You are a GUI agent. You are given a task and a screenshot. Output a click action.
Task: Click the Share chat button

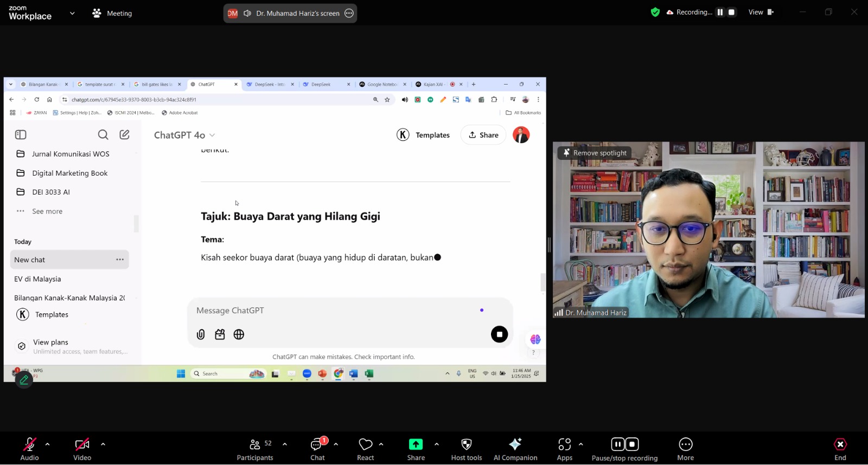click(483, 135)
